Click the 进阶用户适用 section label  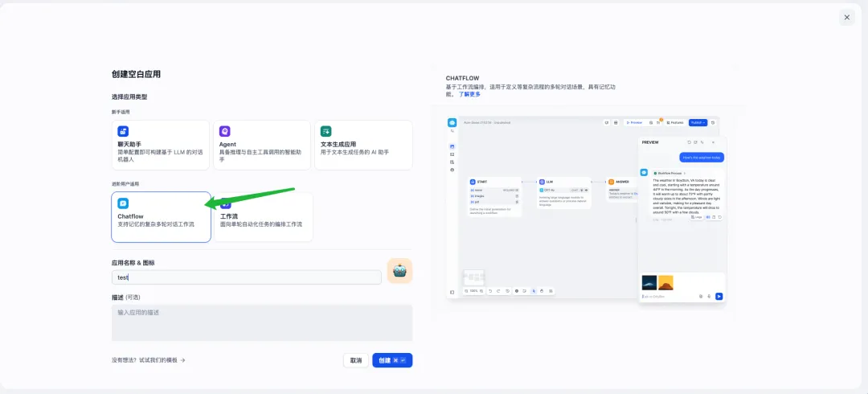coord(124,183)
